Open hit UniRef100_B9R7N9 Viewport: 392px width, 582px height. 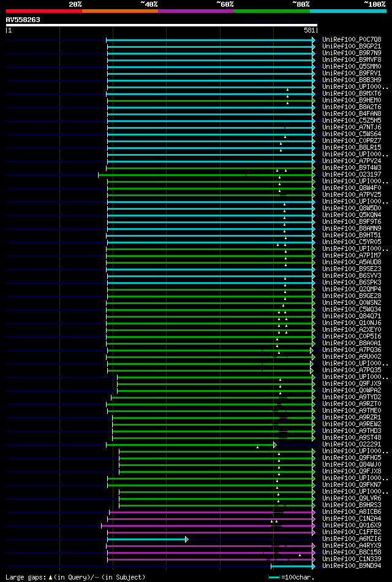(352, 53)
